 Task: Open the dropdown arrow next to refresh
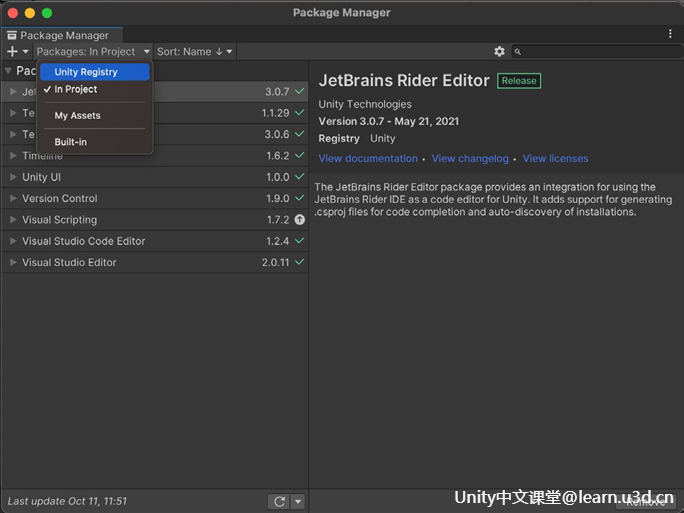(x=298, y=501)
